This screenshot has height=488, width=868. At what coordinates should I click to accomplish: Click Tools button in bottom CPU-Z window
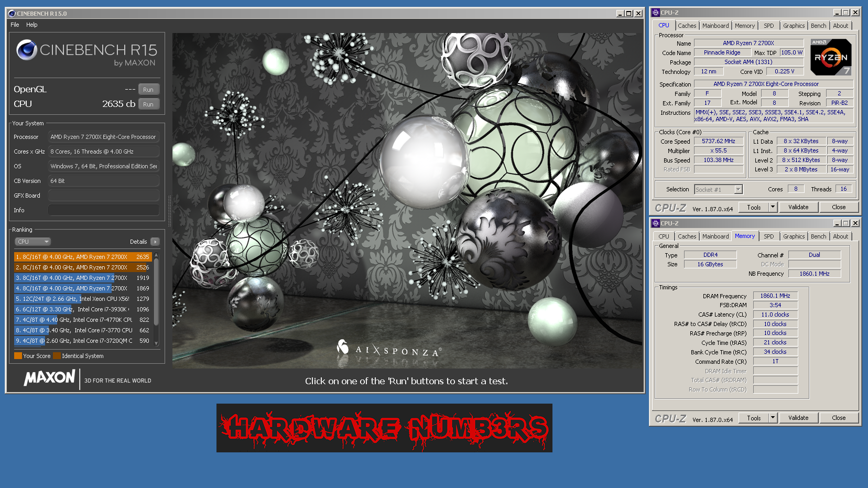click(754, 418)
